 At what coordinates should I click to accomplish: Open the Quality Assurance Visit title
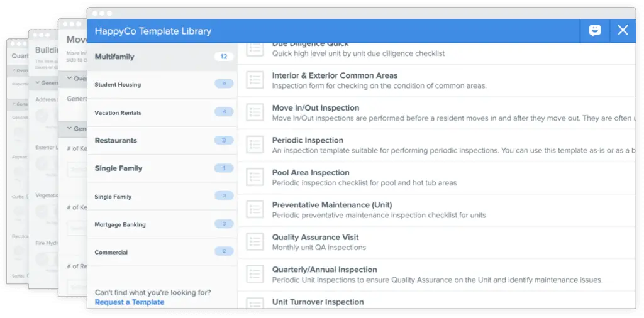pos(315,237)
